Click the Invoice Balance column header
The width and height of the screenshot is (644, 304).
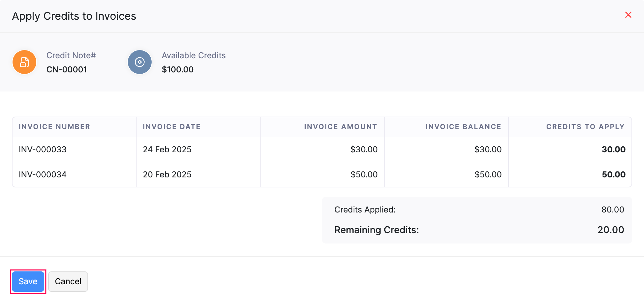coord(463,127)
